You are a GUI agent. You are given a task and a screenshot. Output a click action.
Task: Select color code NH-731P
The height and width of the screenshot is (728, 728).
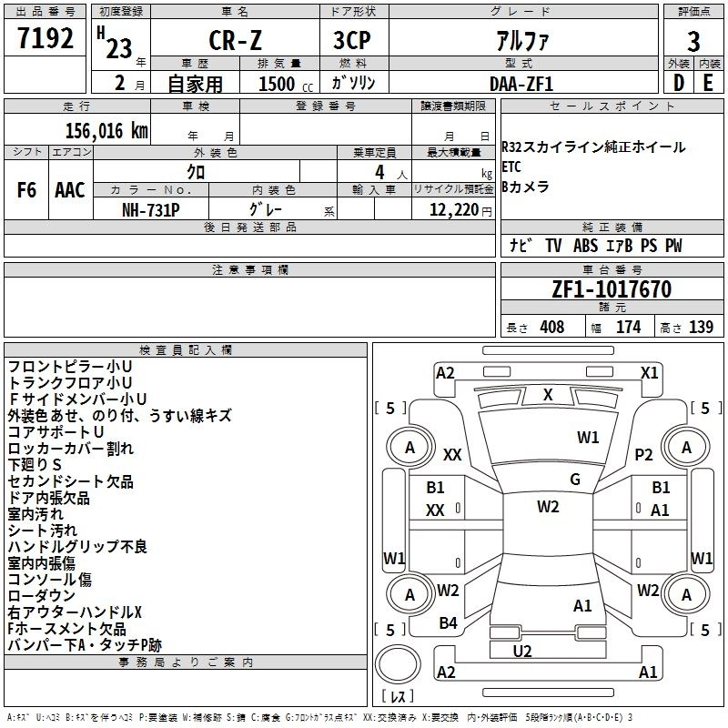150,209
